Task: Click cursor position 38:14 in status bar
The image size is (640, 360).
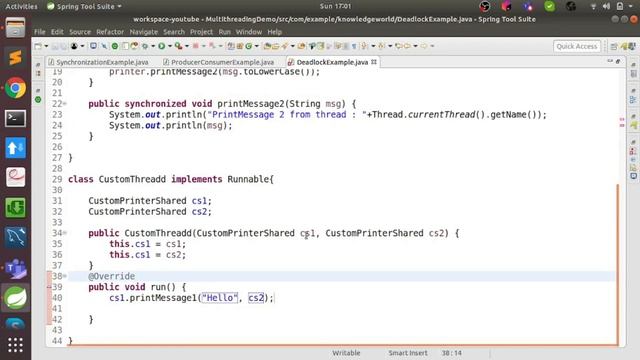Action: (x=451, y=353)
